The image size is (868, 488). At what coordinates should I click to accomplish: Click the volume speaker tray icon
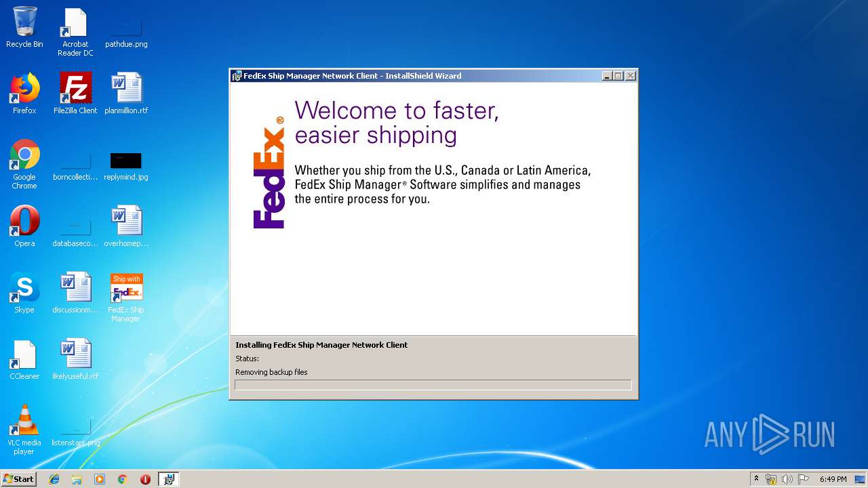click(x=787, y=479)
